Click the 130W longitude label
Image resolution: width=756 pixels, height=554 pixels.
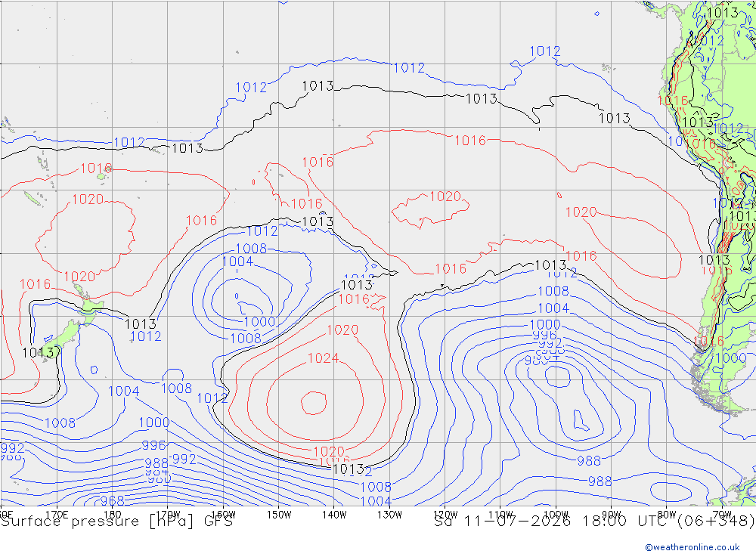[x=389, y=515]
